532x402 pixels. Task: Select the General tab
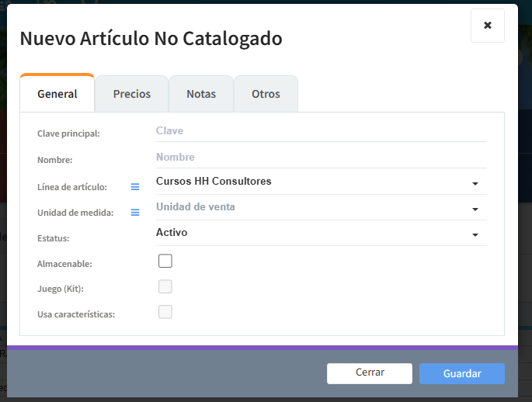pyautogui.click(x=57, y=94)
